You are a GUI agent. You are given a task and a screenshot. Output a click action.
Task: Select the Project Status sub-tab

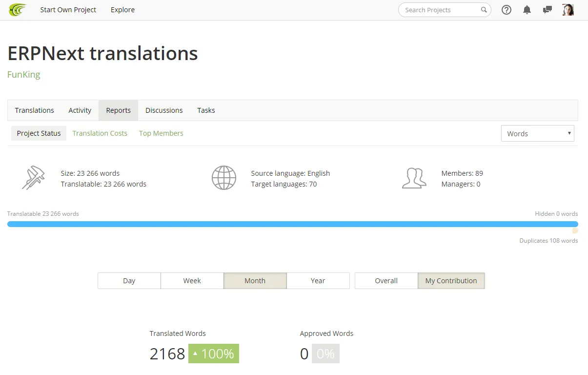tap(39, 133)
